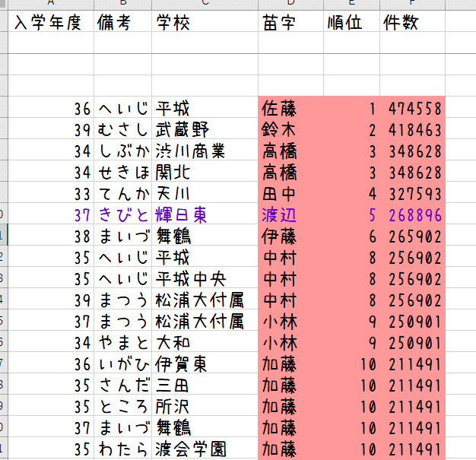The image size is (476, 460).
Task: Select the surname cell 田中
Action: point(290,192)
